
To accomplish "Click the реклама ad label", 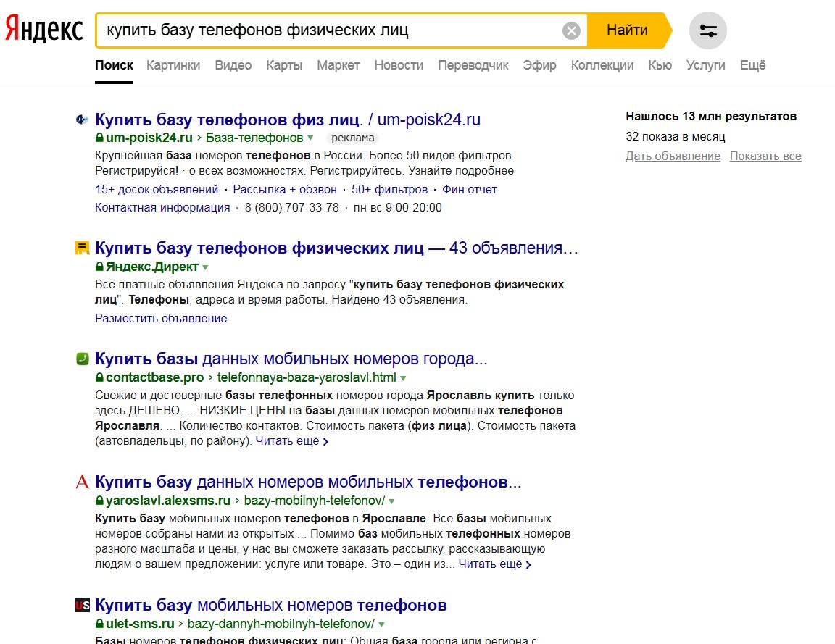I will (352, 138).
